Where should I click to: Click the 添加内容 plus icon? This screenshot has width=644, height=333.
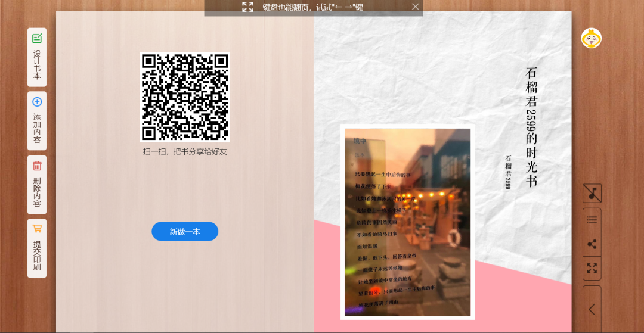click(x=37, y=102)
